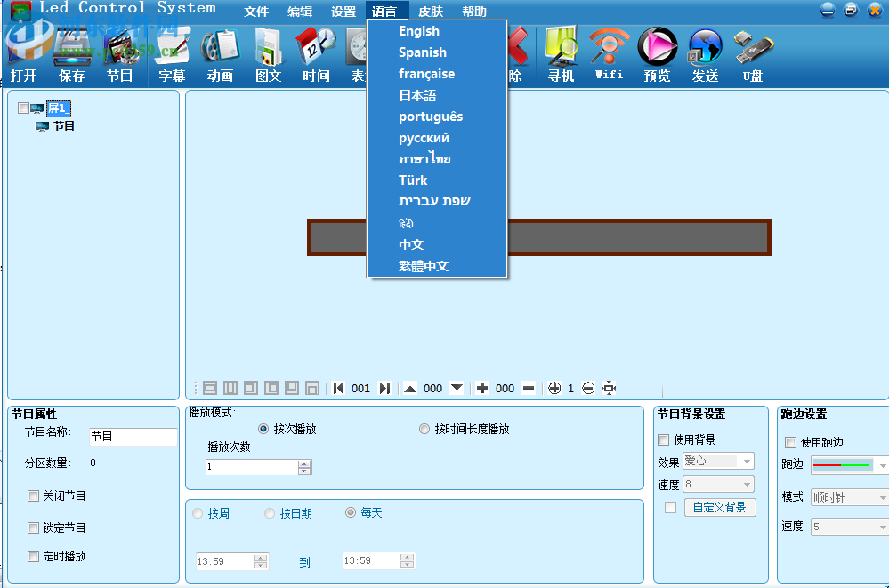Click the 自定义背景 button

click(720, 508)
